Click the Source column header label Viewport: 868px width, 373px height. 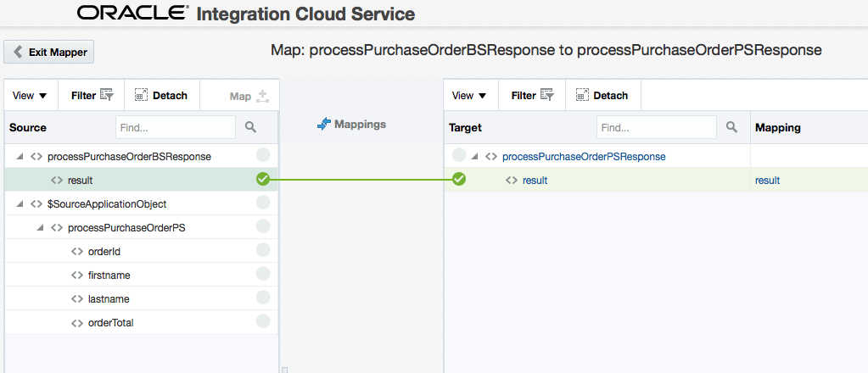click(28, 127)
